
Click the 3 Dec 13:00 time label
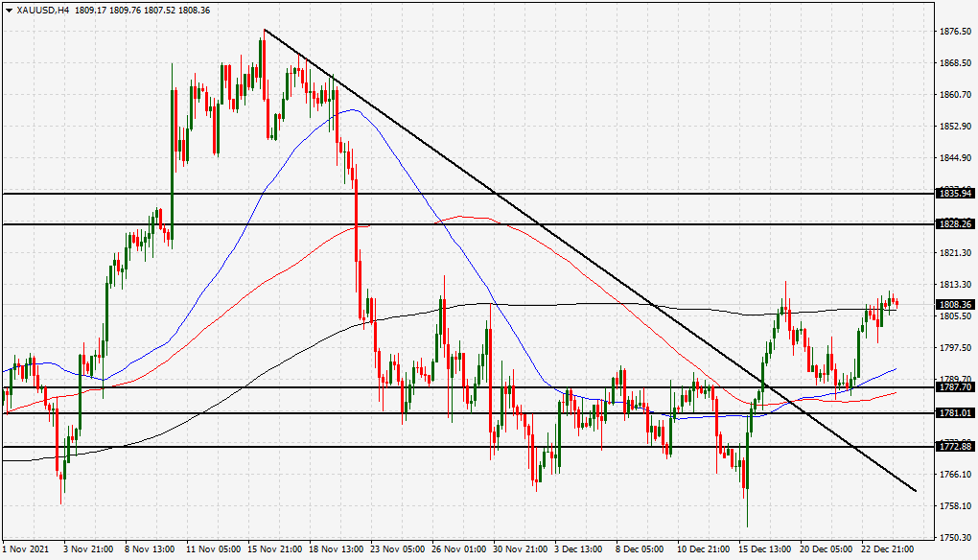[579, 549]
